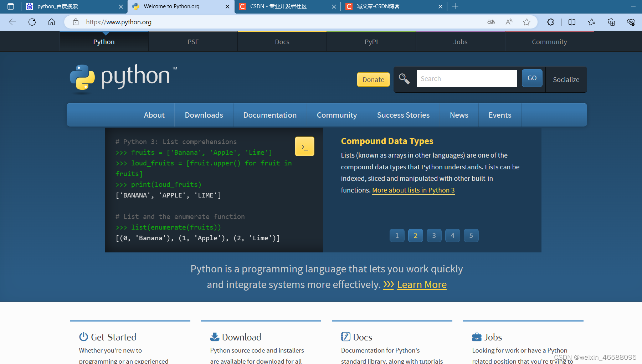Open the Community top navigation tab
This screenshot has width=642, height=364.
pos(549,42)
